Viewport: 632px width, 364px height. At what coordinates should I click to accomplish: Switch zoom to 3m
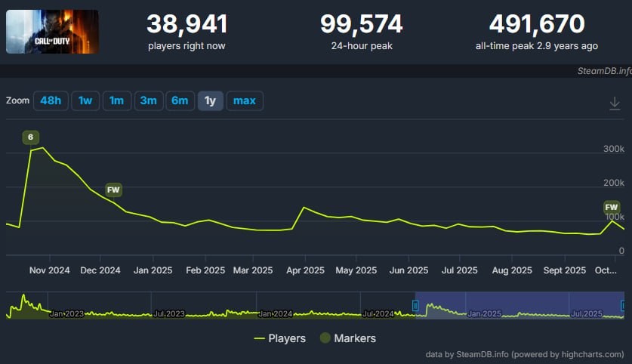coord(148,100)
